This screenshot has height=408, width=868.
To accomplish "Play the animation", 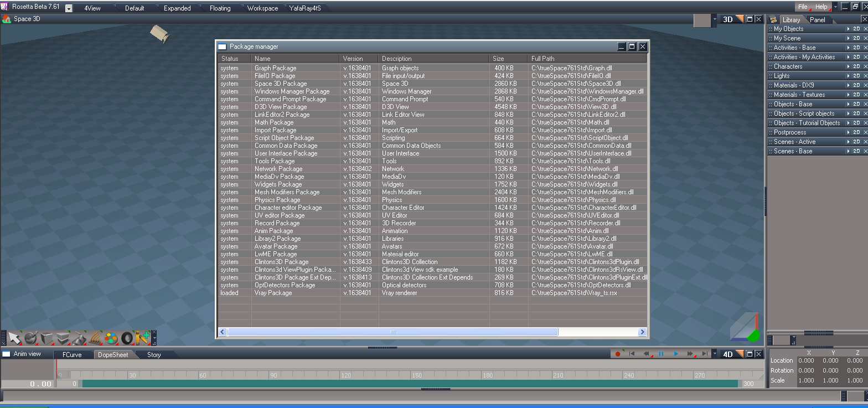I will pyautogui.click(x=675, y=354).
